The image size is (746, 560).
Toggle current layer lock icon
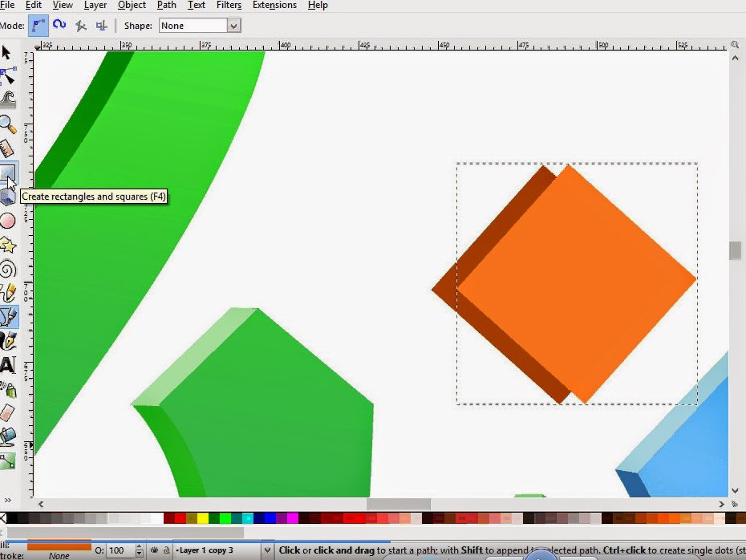click(166, 550)
